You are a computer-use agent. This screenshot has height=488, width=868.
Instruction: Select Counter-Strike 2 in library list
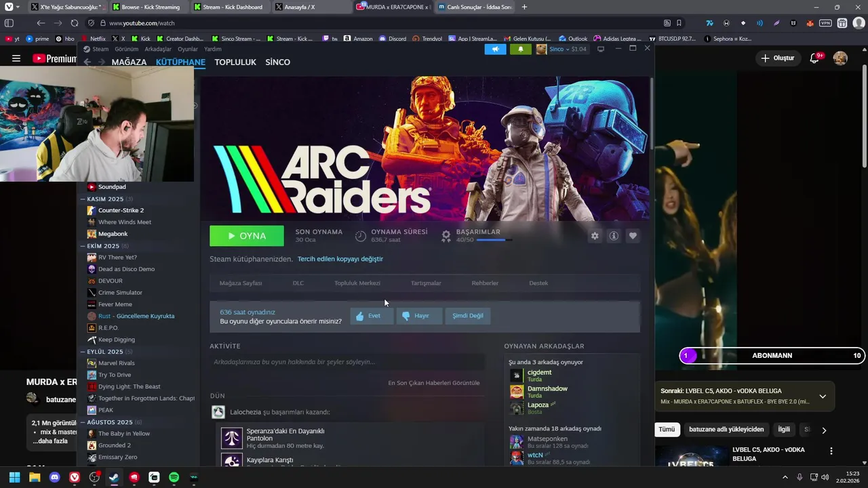pos(121,210)
